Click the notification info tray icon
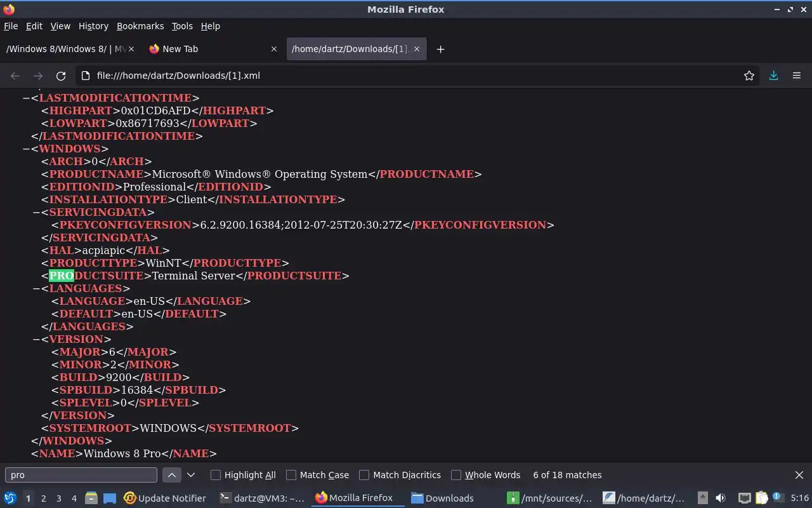Viewport: 812px width, 508px height. click(778, 498)
